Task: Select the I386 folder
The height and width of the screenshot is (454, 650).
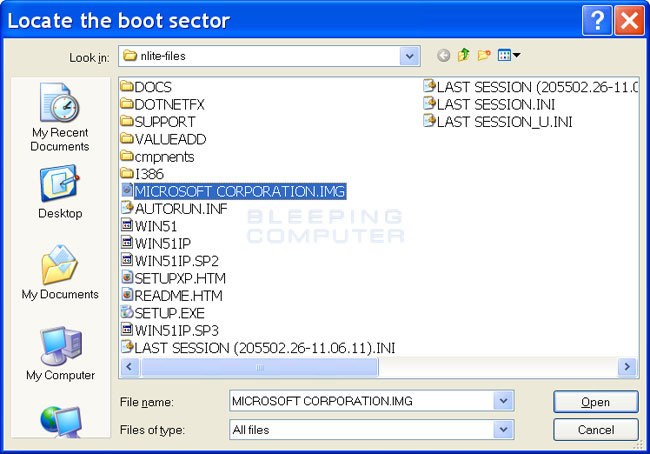Action: click(x=142, y=174)
